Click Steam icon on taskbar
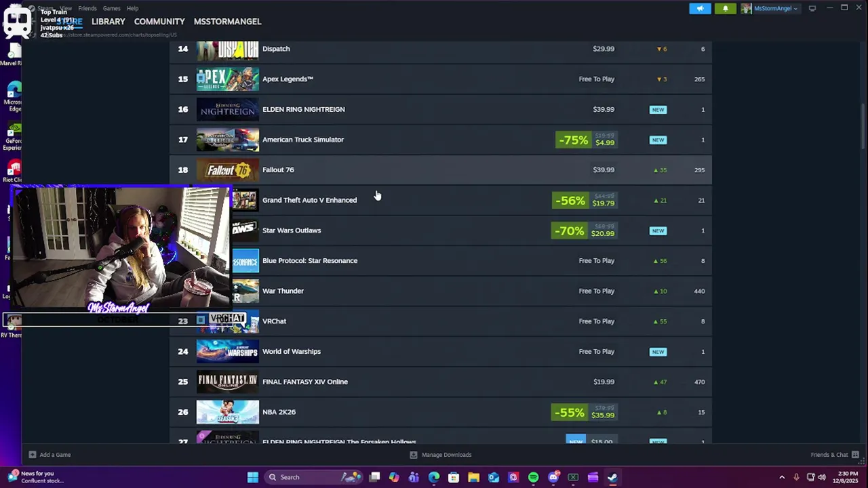This screenshot has width=868, height=488. (x=613, y=477)
